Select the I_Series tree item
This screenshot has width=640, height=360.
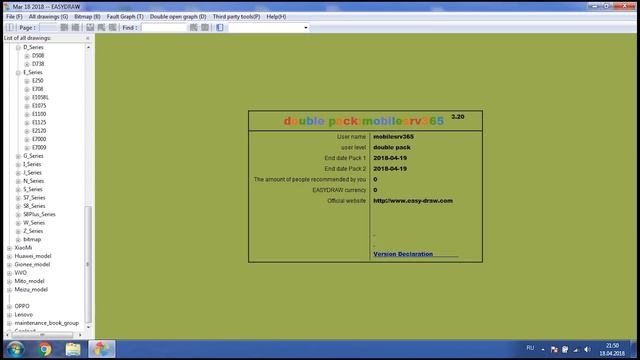pyautogui.click(x=32, y=164)
